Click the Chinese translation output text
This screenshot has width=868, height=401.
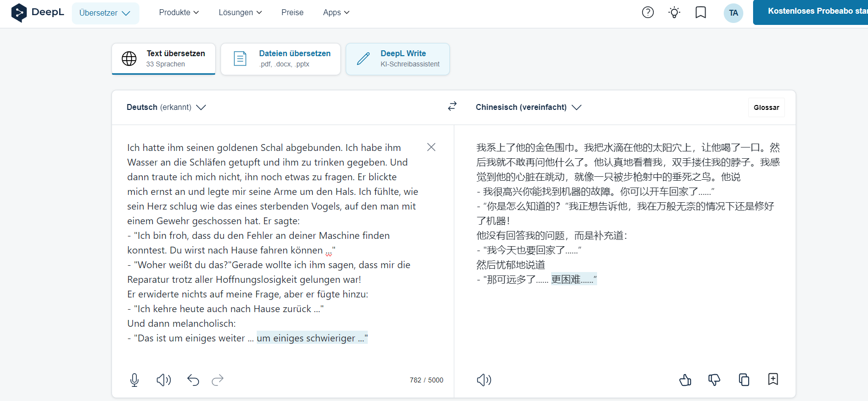click(628, 213)
